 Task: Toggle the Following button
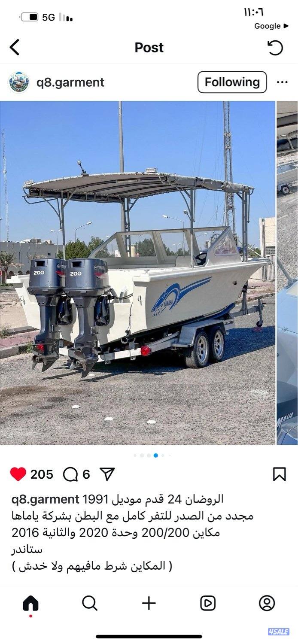coord(232,82)
